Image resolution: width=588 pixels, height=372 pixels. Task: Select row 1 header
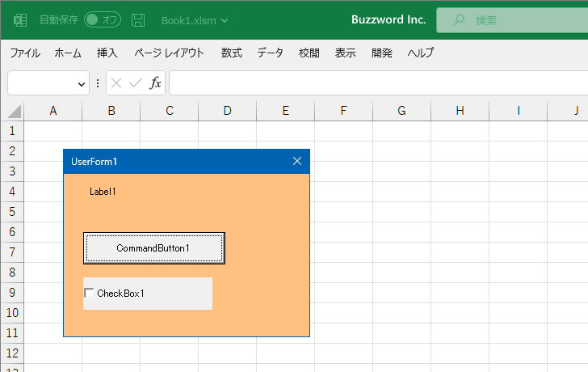click(12, 131)
